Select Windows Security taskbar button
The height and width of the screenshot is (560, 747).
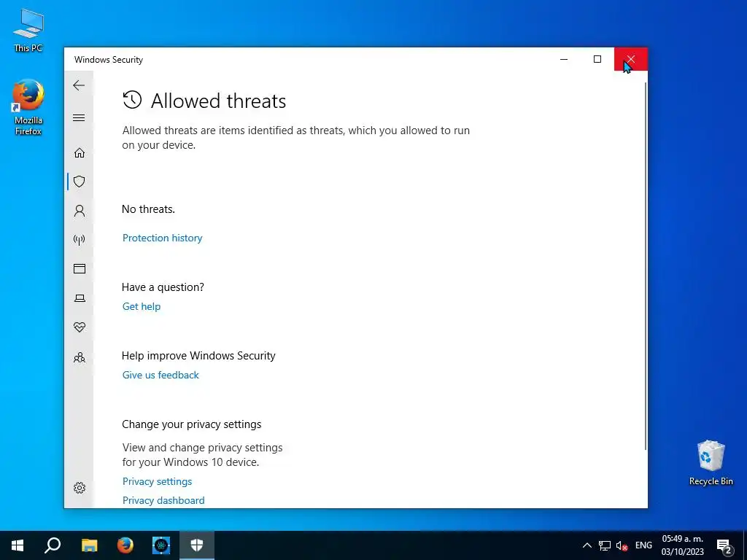[x=197, y=545]
